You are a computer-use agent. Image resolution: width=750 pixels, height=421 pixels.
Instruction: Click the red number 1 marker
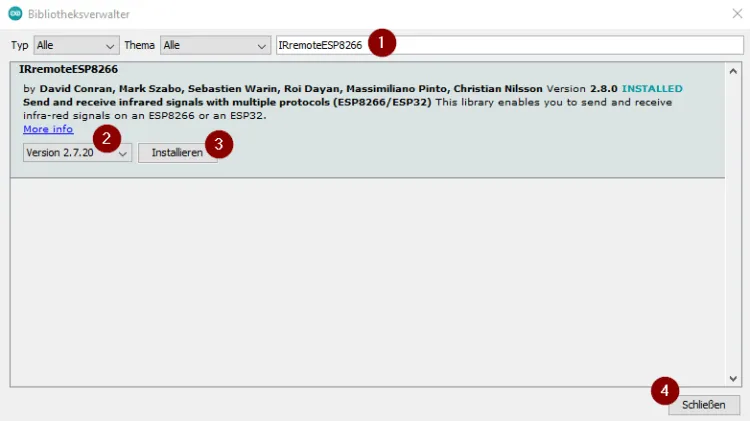(x=382, y=43)
